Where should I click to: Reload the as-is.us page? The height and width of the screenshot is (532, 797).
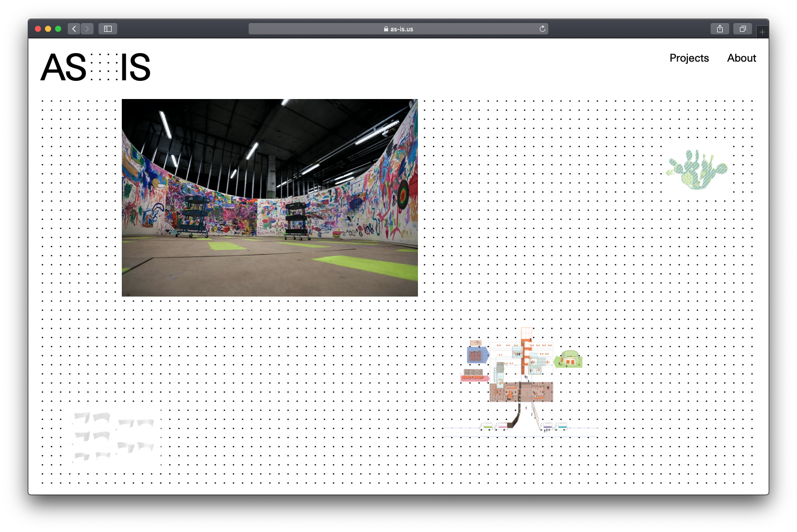pos(542,29)
